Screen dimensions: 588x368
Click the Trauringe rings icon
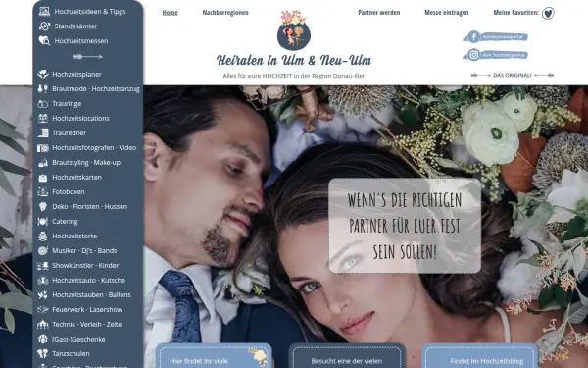43,104
